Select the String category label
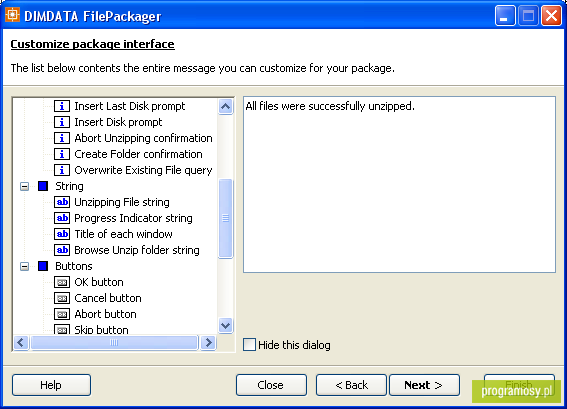This screenshot has height=409, width=567. tap(69, 186)
